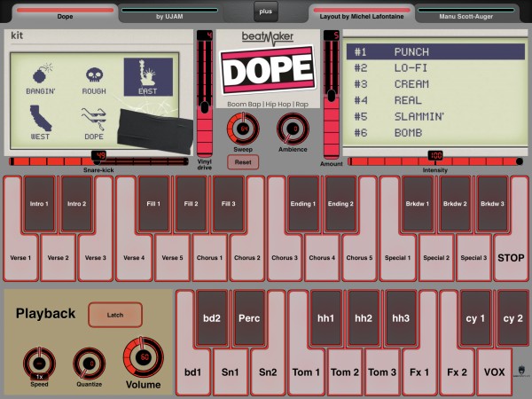Tap the bd1 drum key
This screenshot has width=532, height=399.
point(192,372)
